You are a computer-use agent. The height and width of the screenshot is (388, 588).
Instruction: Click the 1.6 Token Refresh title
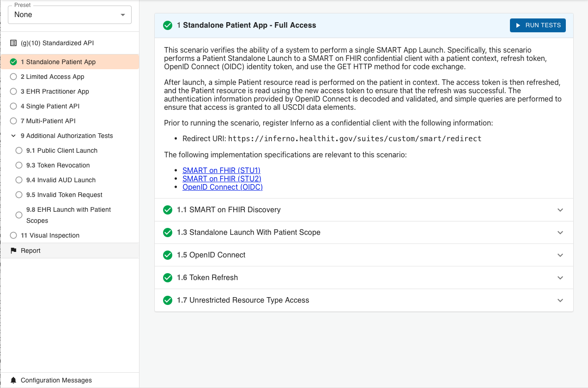point(207,278)
